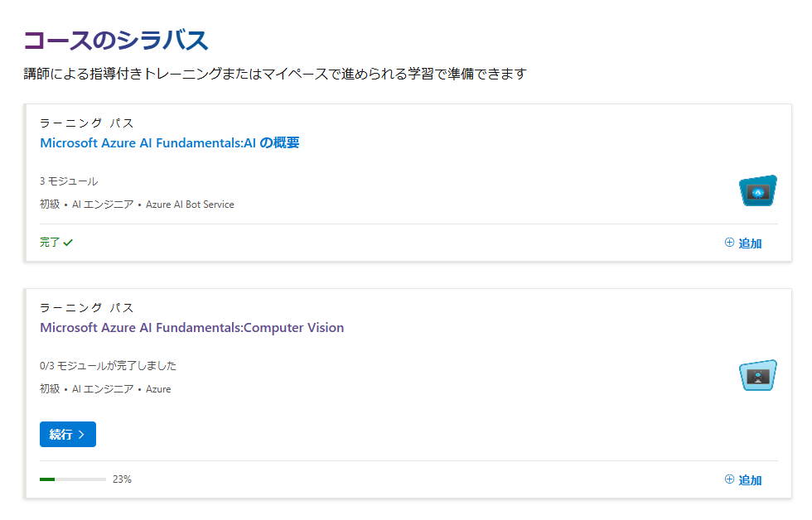Click the green 完了 checkmark icon
The width and height of the screenshot is (812, 520).
coord(68,242)
